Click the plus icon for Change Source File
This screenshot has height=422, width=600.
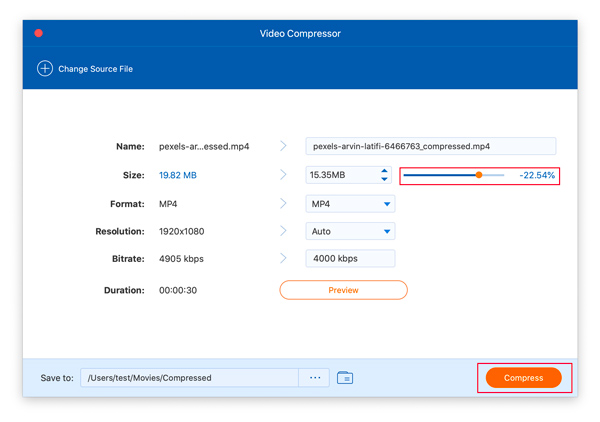[x=45, y=69]
